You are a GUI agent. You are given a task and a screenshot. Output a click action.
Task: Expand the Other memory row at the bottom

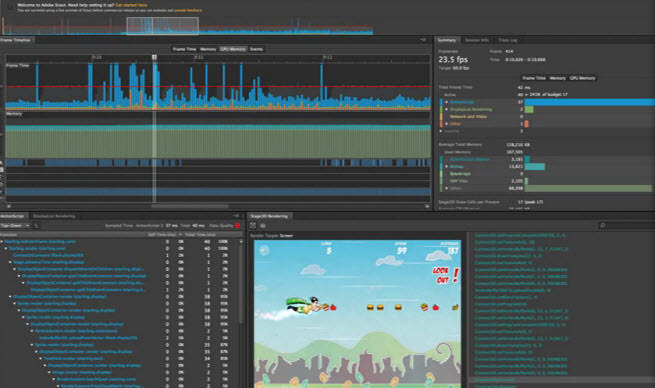coord(446,188)
